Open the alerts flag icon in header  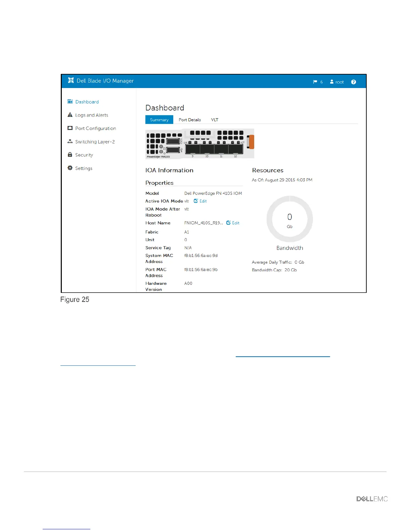click(315, 82)
